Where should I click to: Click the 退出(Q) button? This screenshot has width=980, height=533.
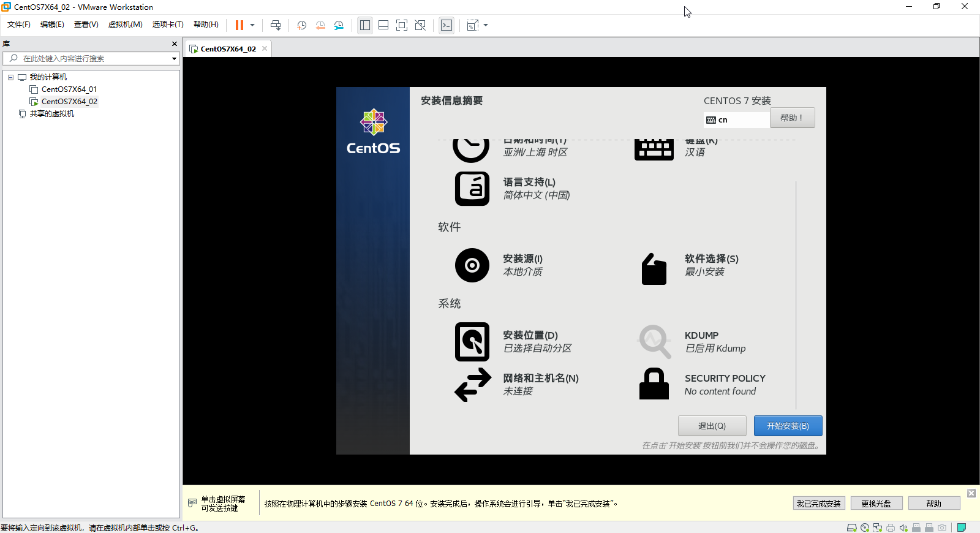point(712,426)
